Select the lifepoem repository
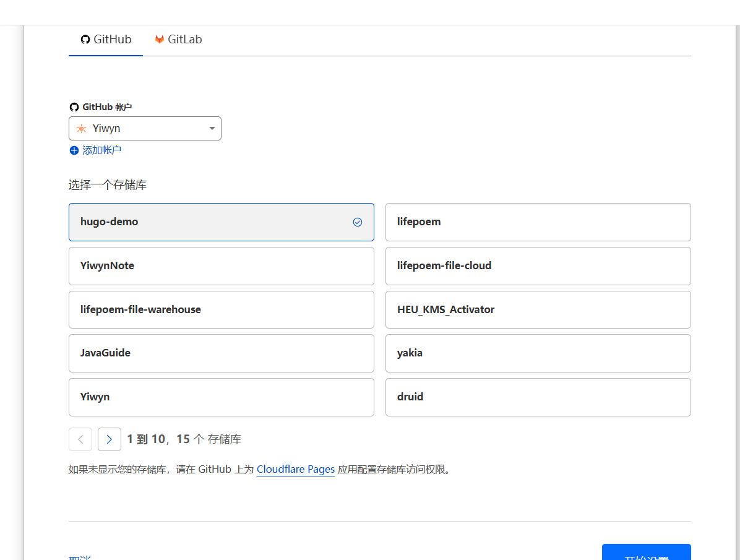 pos(538,222)
